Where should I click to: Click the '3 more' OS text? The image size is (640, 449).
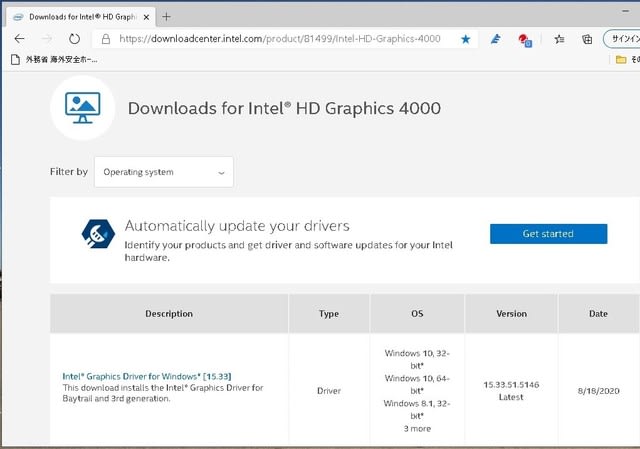click(x=417, y=429)
